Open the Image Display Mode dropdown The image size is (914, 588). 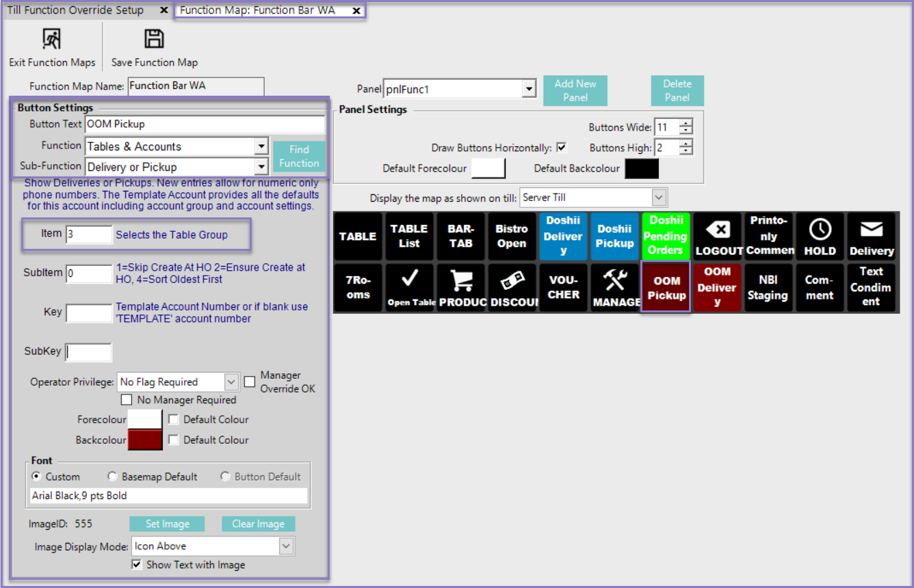(286, 546)
